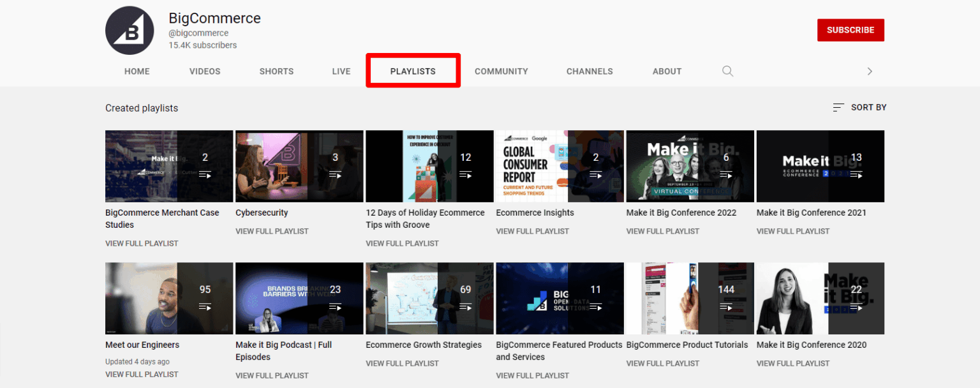Click the Cybersecurity playlist title
980x388 pixels.
coord(262,213)
